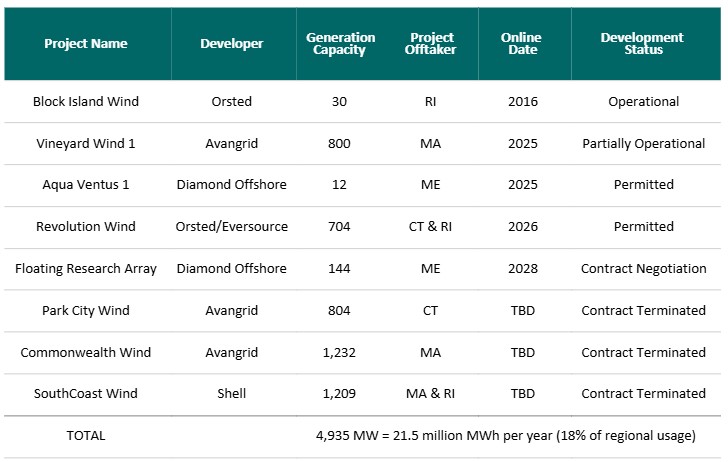
Task: Click Contract Terminated in SouthCoast Wind row
Action: coord(644,394)
